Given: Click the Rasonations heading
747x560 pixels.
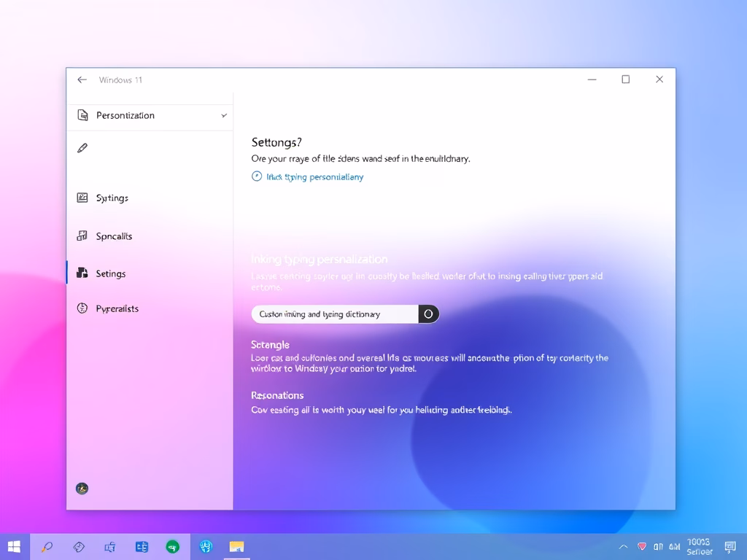Looking at the screenshot, I should pos(277,395).
